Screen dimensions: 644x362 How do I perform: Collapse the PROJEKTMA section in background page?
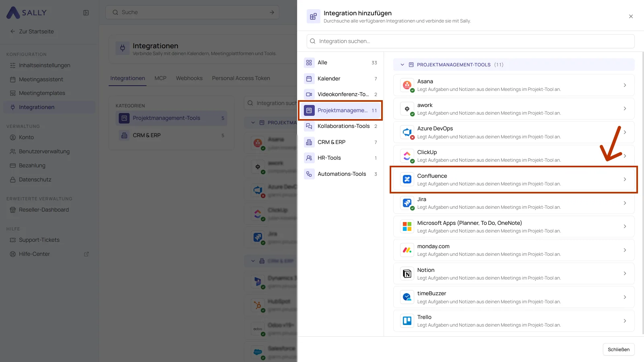(253, 123)
